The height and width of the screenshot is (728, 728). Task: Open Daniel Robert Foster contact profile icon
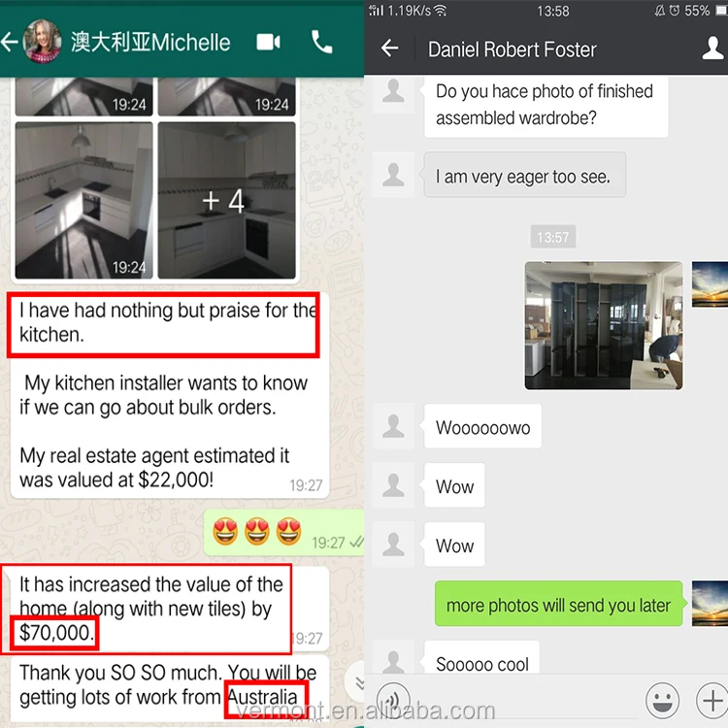(x=712, y=49)
